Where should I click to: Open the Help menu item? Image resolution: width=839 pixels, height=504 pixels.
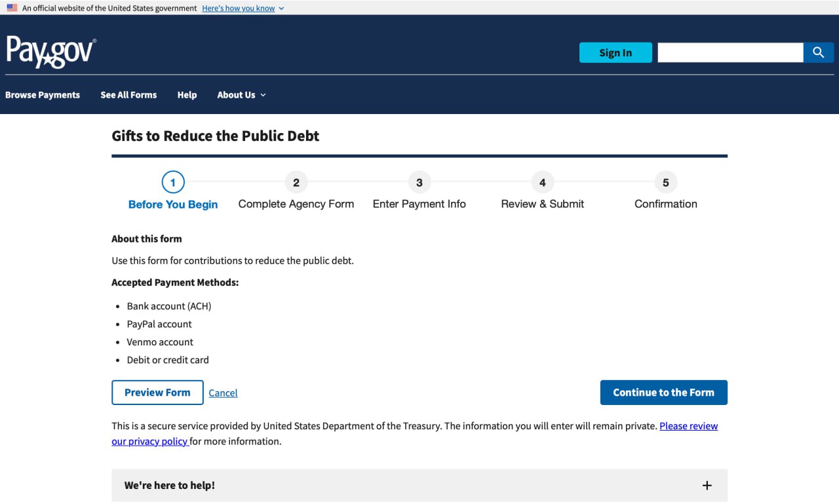pyautogui.click(x=187, y=95)
